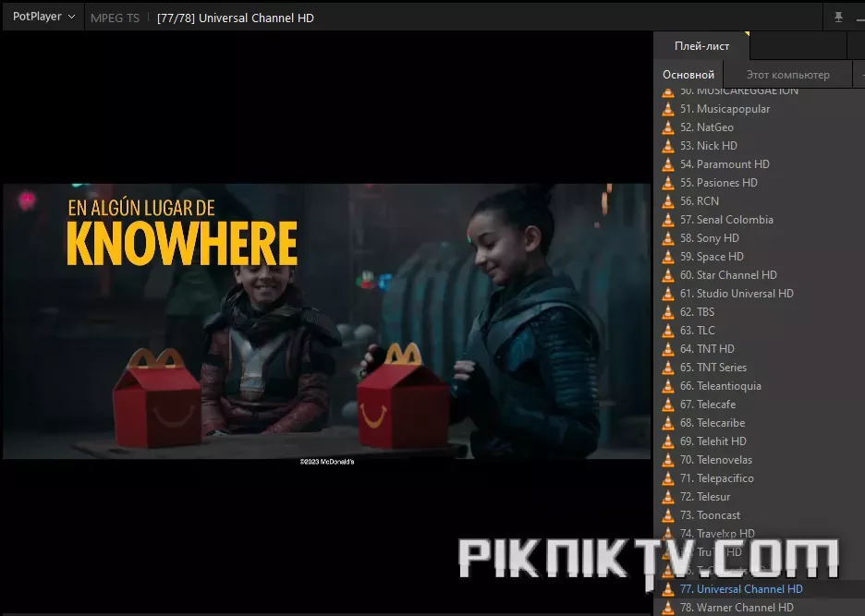Click the cone icon beside Universal Channel HD
Screen dimensions: 865x616
click(x=668, y=589)
